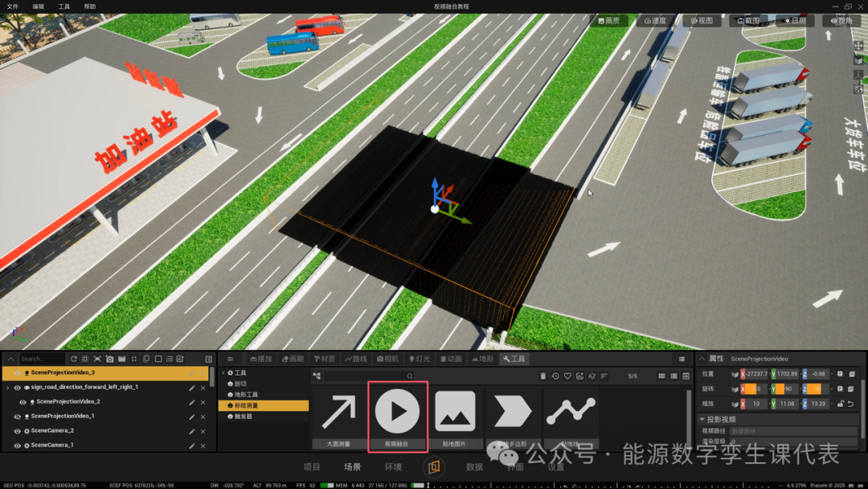Click the trash delete icon in asset toolbar
The width and height of the screenshot is (868, 489).
pyautogui.click(x=543, y=376)
